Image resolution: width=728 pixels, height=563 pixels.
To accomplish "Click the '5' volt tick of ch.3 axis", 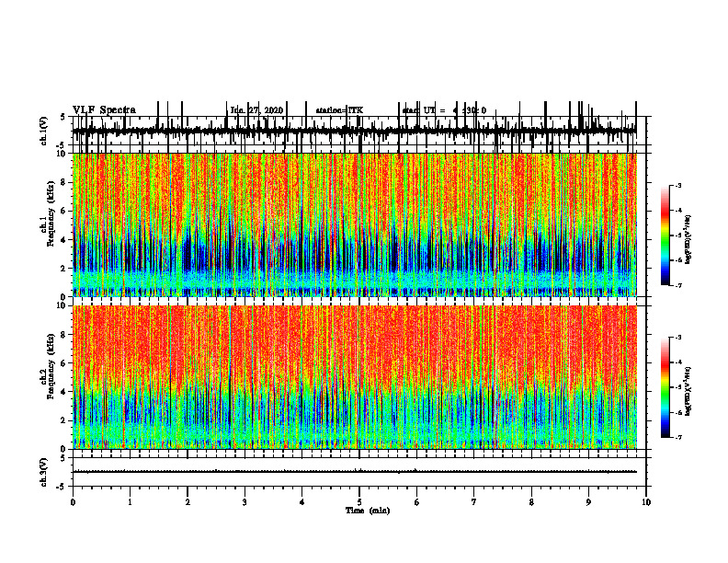I will point(63,457).
